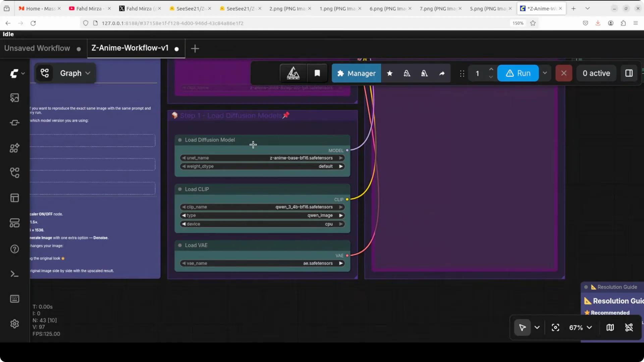Image resolution: width=644 pixels, height=362 pixels.
Task: Click the star favorites icon next to Manager
Action: (390, 73)
